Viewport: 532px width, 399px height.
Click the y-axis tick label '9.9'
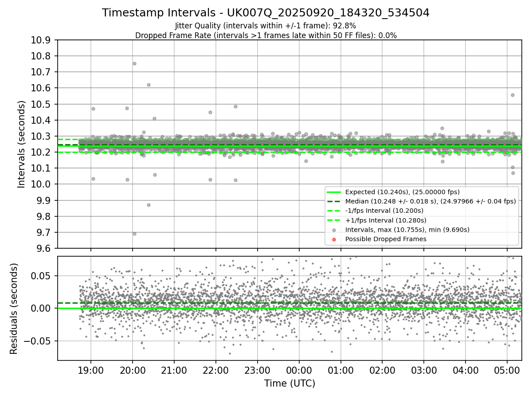43,200
